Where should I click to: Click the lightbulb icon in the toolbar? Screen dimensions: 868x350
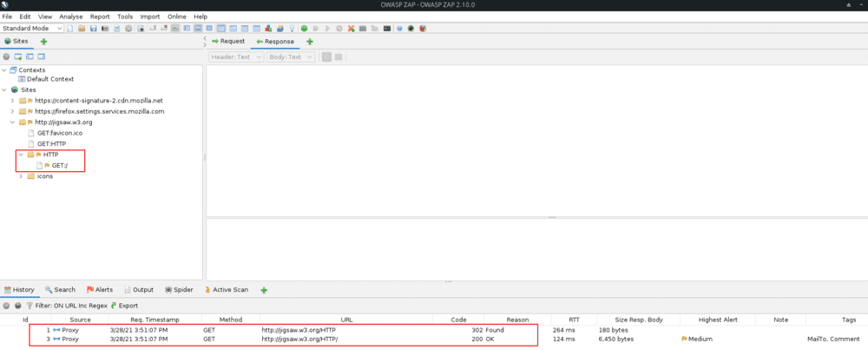click(x=292, y=29)
